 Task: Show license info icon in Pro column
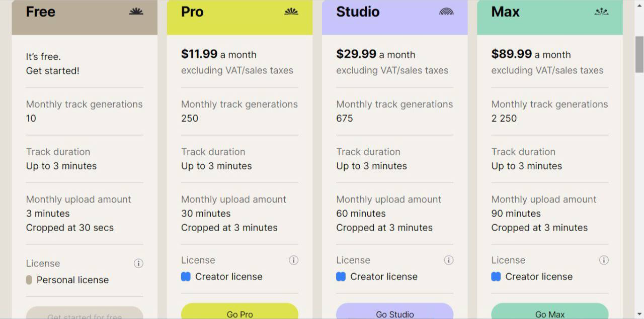coord(293,260)
